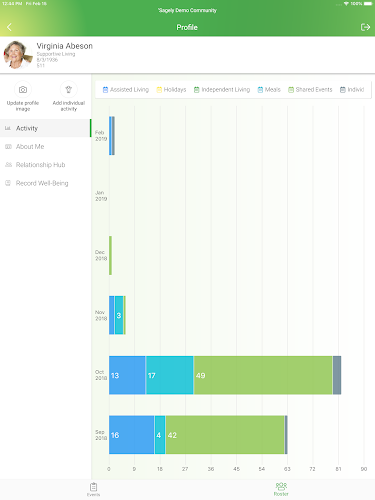Tap the Feb 2019 bar

112,136
